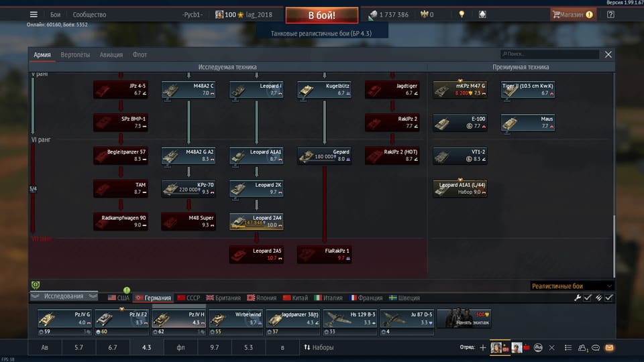Select the FlaRakPz 1 locked card

coord(324,255)
